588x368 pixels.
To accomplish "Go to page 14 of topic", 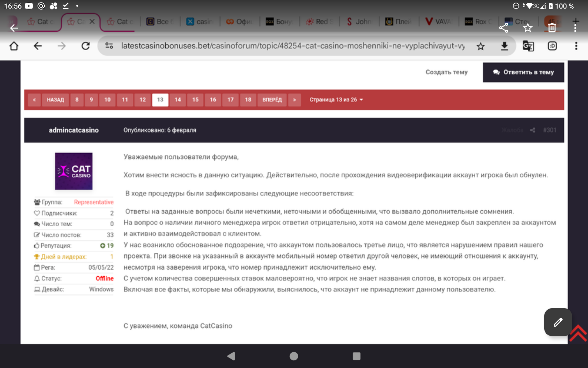I will [178, 100].
